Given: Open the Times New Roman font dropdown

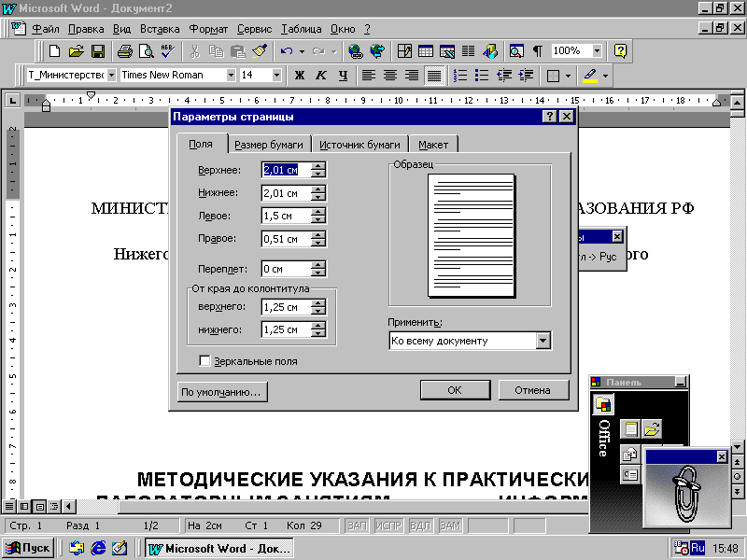Looking at the screenshot, I should point(231,75).
